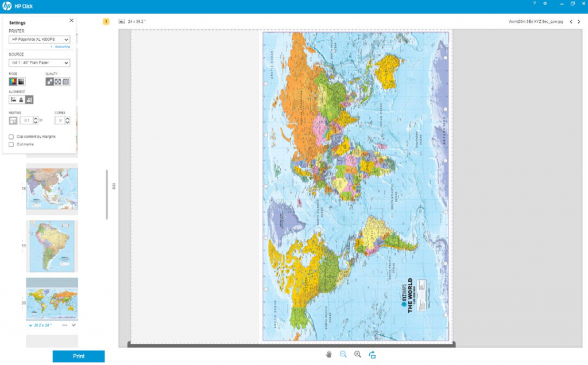Close the Settings panel
Viewport: 588px width, 365px height.
[72, 20]
